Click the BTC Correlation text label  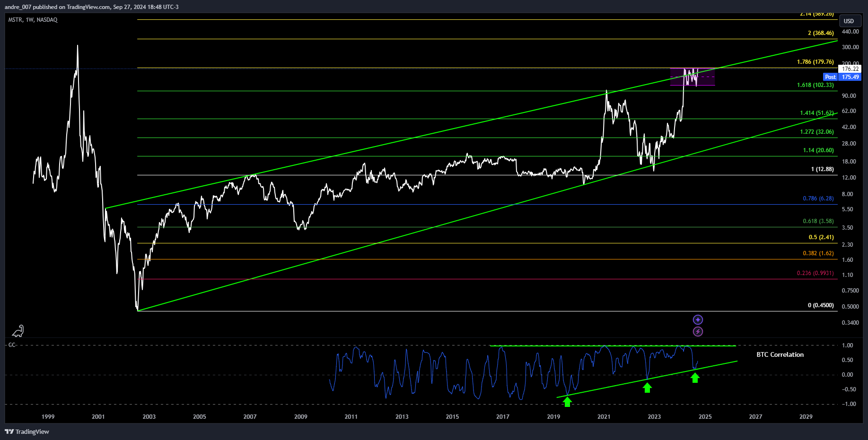780,354
